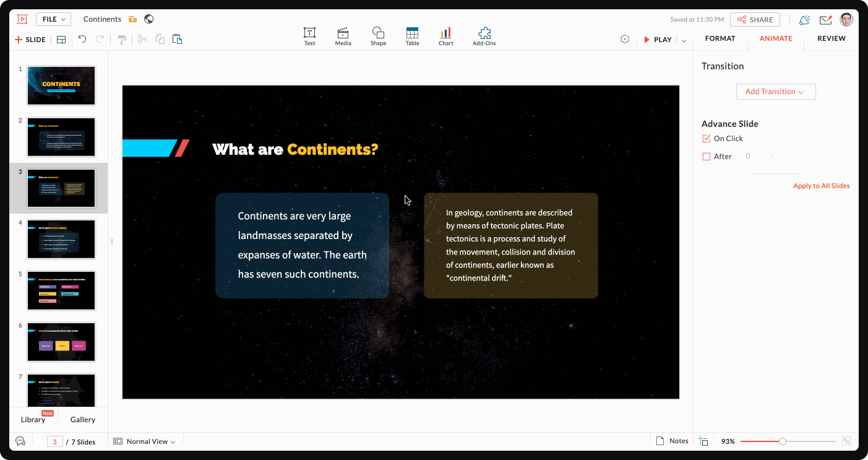
Task: Select slide 5 thumbnail
Action: coord(61,290)
